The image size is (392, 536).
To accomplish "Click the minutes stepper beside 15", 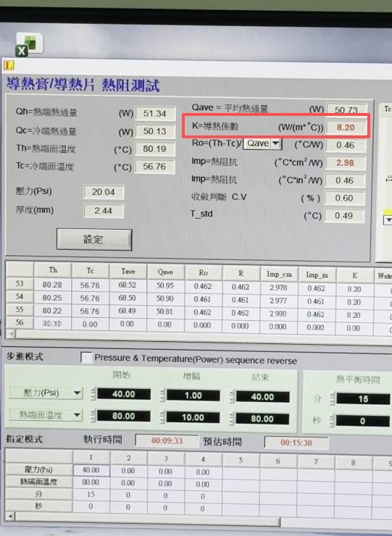I will [331, 399].
